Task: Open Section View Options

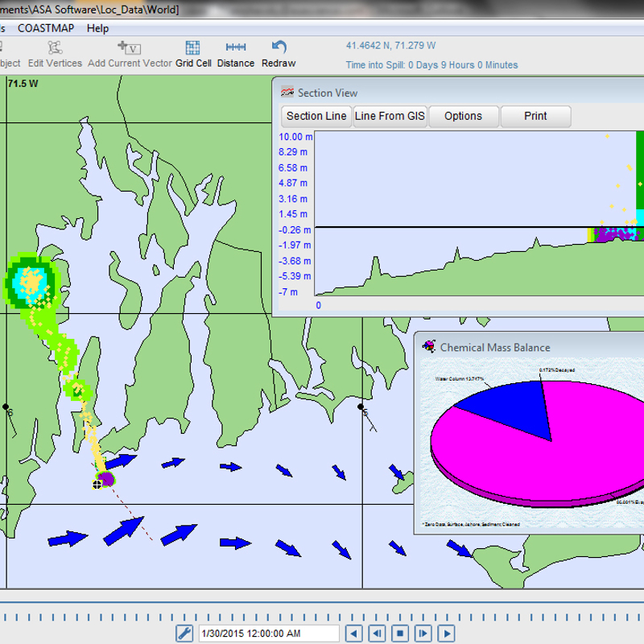Action: coord(463,116)
